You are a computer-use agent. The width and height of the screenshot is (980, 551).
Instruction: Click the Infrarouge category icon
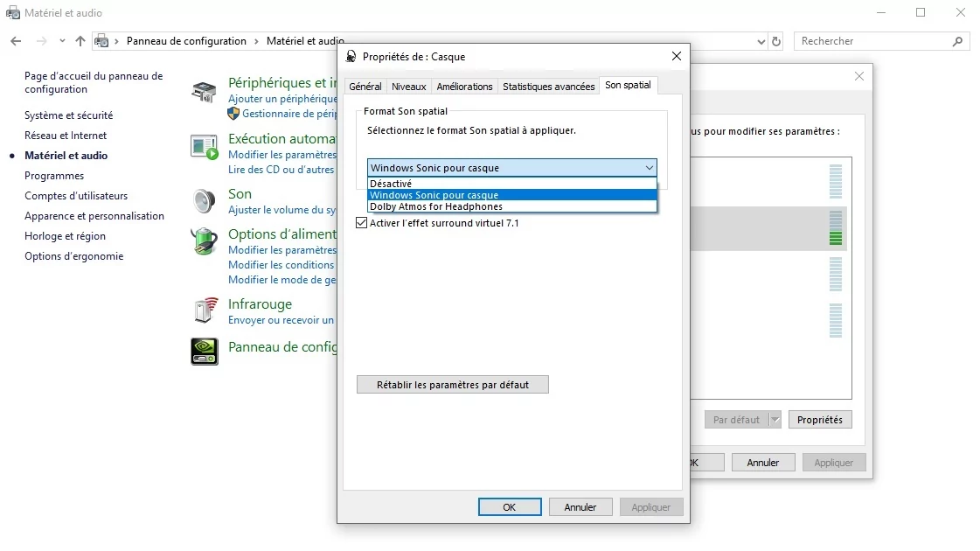coord(205,310)
